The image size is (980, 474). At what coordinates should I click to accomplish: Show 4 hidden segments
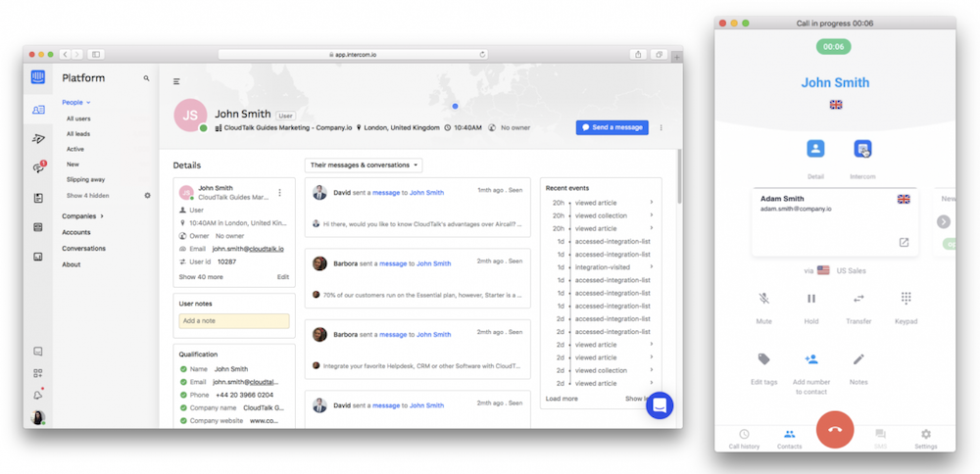87,196
